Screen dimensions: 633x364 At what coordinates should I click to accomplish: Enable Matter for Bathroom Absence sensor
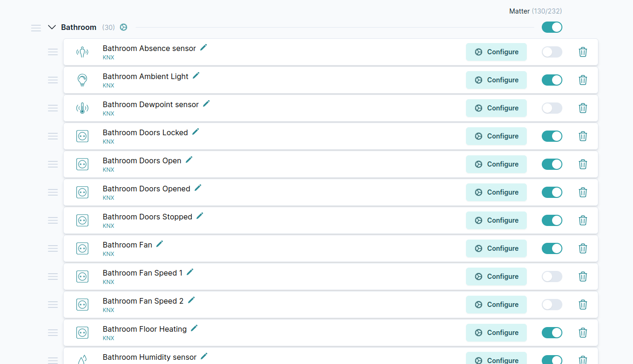552,52
